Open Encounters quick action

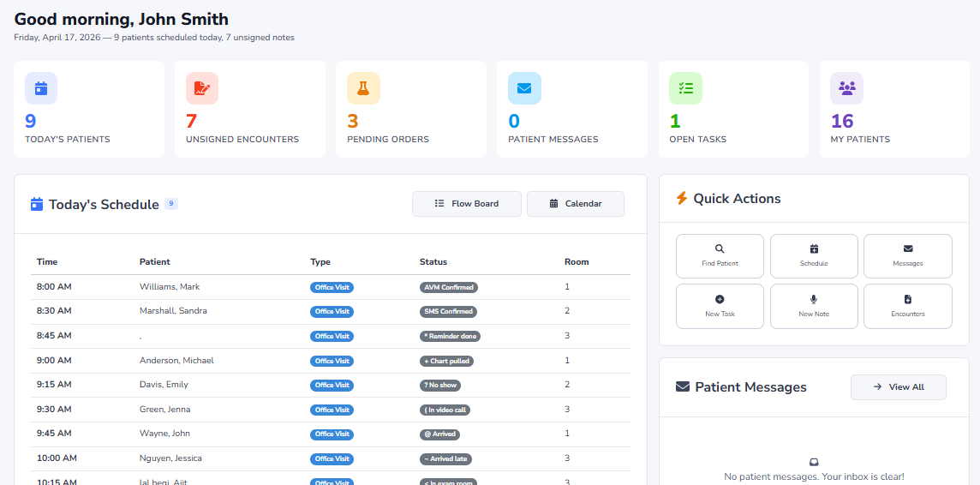point(907,306)
